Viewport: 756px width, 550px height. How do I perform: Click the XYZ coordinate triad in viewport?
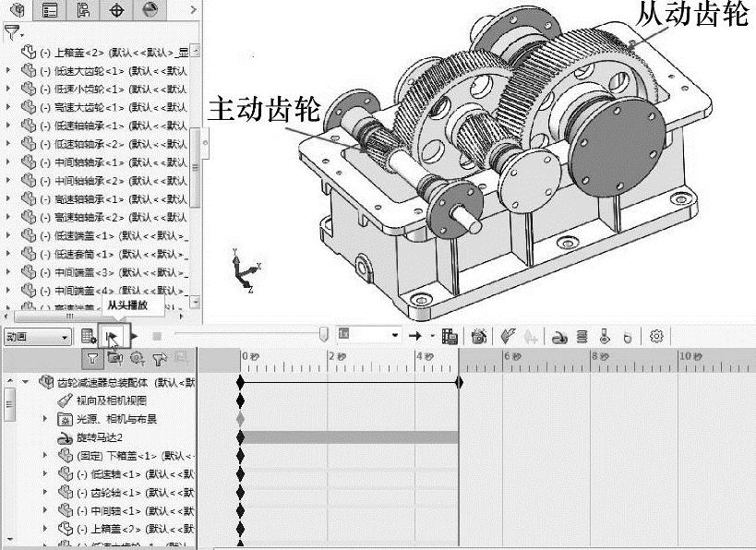point(246,271)
